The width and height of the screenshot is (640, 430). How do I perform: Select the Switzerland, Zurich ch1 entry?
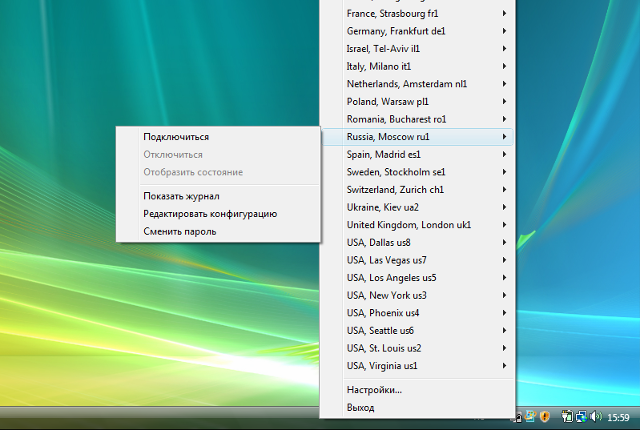coord(417,189)
